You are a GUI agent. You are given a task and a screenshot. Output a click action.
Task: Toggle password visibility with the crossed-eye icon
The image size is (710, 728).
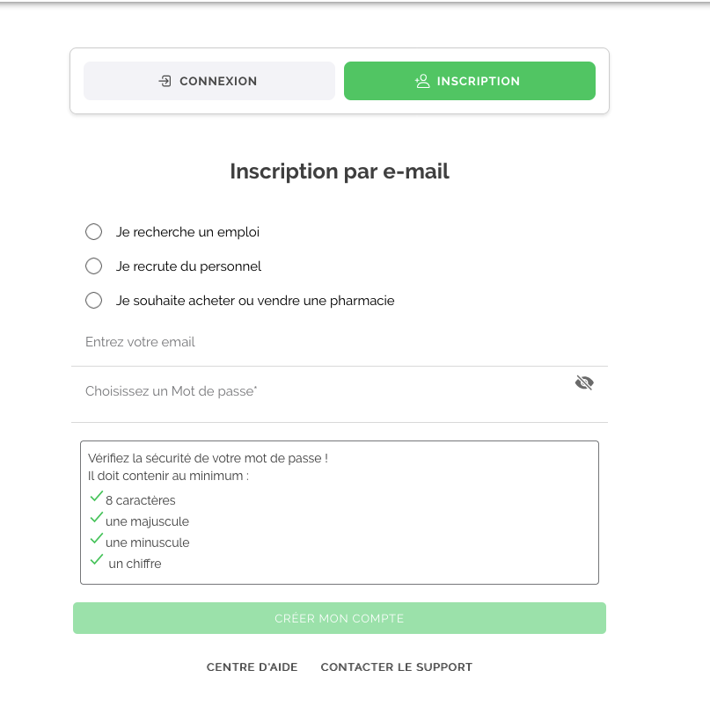[x=584, y=383]
